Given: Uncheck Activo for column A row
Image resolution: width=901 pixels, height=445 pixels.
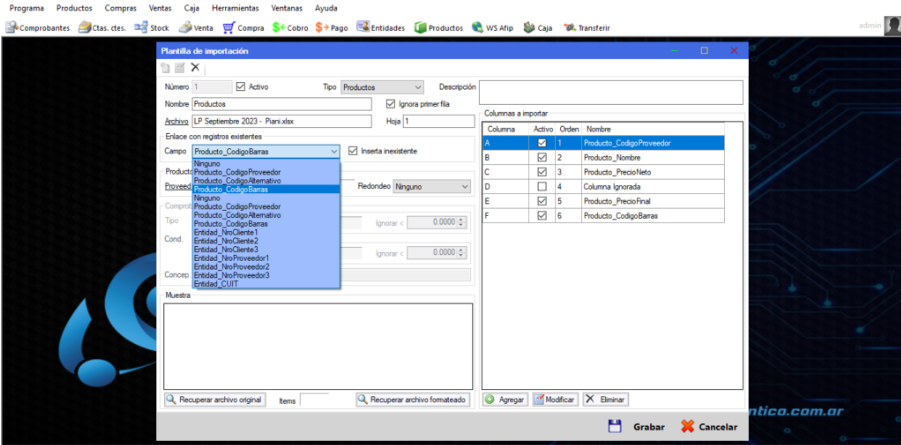Looking at the screenshot, I should click(542, 143).
